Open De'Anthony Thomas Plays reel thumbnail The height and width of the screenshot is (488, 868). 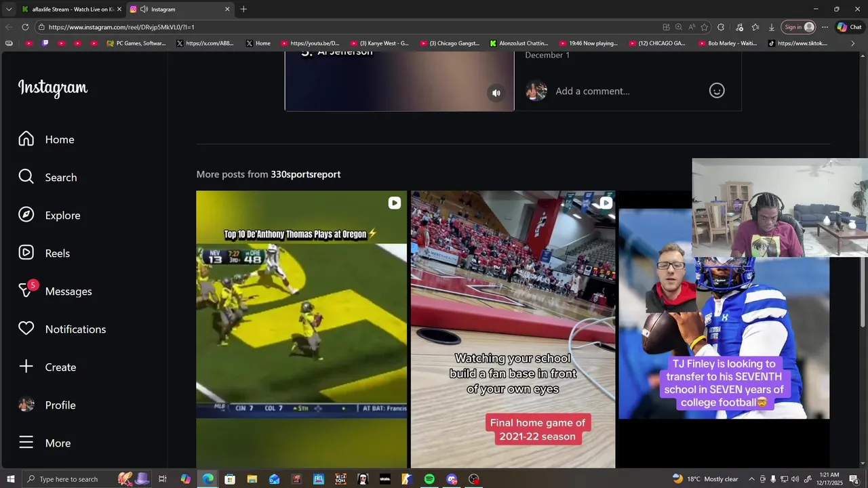pos(302,329)
